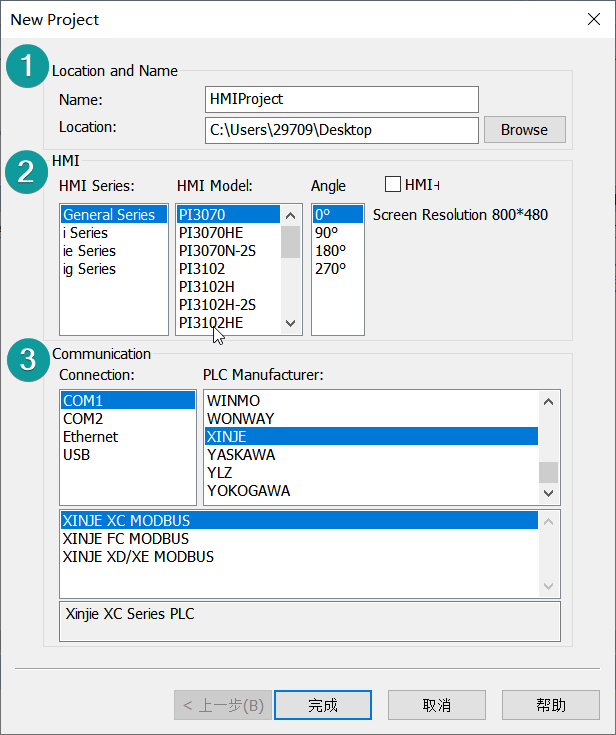
Task: Choose the ig Series option
Action: pos(89,269)
